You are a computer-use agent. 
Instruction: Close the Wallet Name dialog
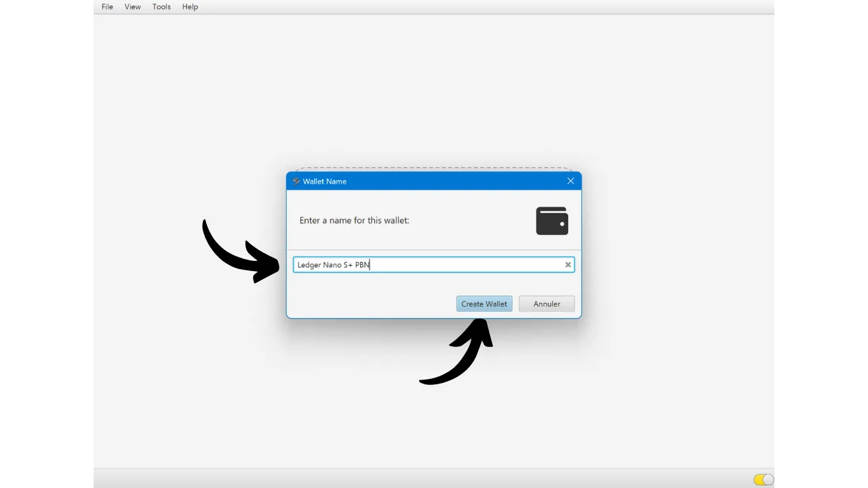coord(570,181)
